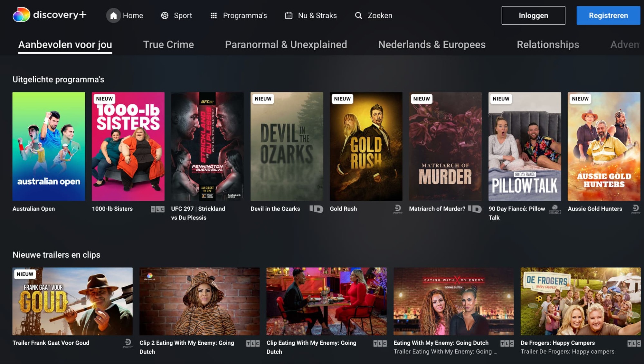Viewport: 644px width, 364px height.
Task: Click TLC logo beside Clip 2 Eating With My Enemy
Action: click(253, 343)
